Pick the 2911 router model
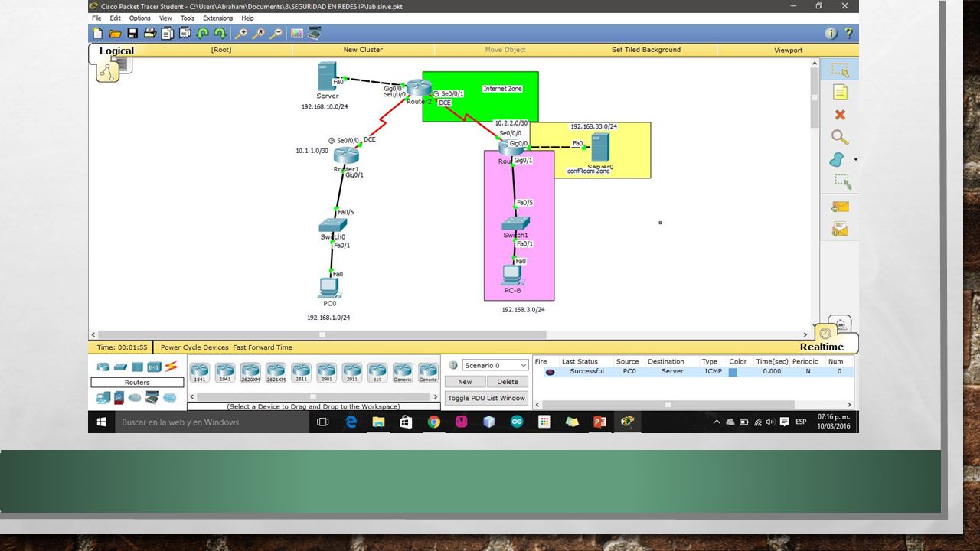Viewport: 980px width, 551px height. (352, 373)
